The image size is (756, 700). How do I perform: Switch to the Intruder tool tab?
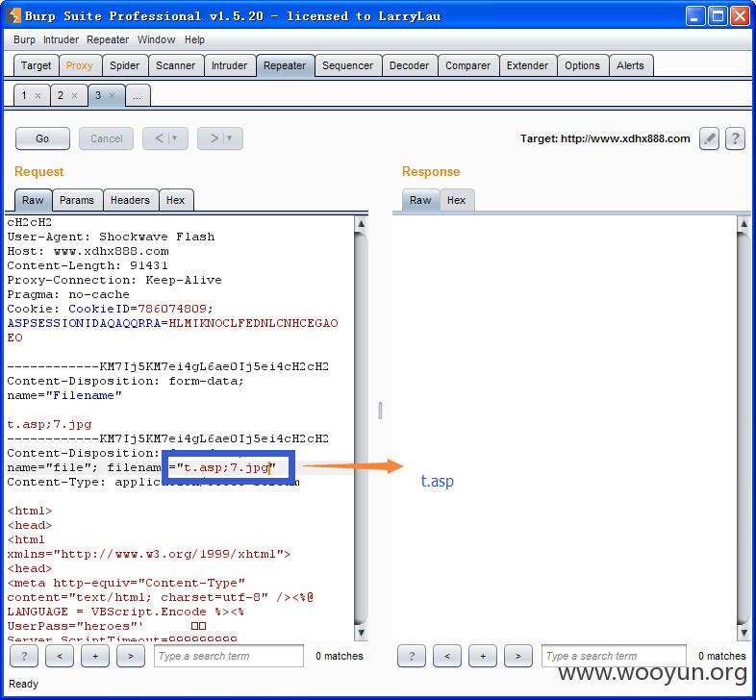pyautogui.click(x=230, y=65)
